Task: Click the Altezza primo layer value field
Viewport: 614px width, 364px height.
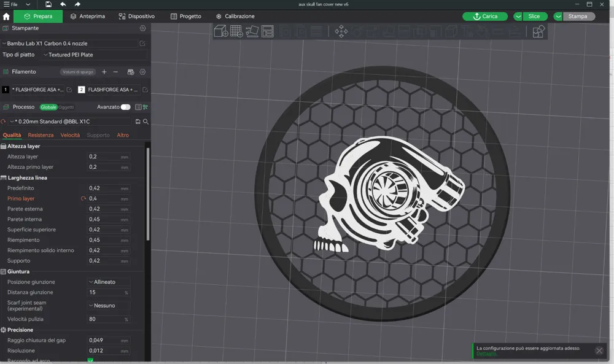Action: 109,167
